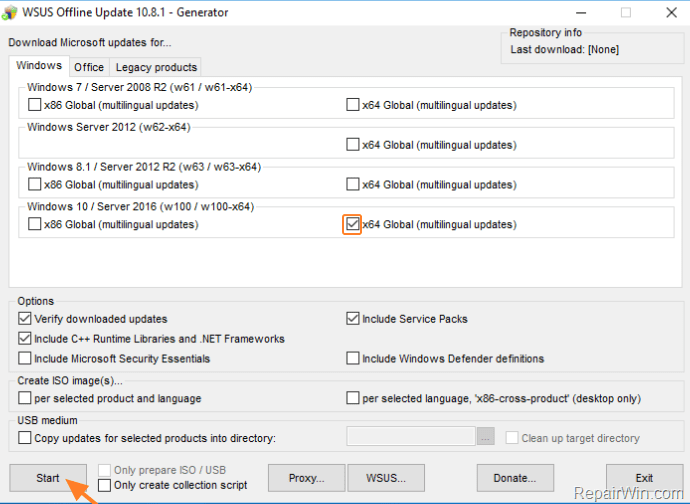Screen dimensions: 690x504
Task: Toggle Include C++ Runtime Libraries and .NET Frameworks
Action: [25, 338]
